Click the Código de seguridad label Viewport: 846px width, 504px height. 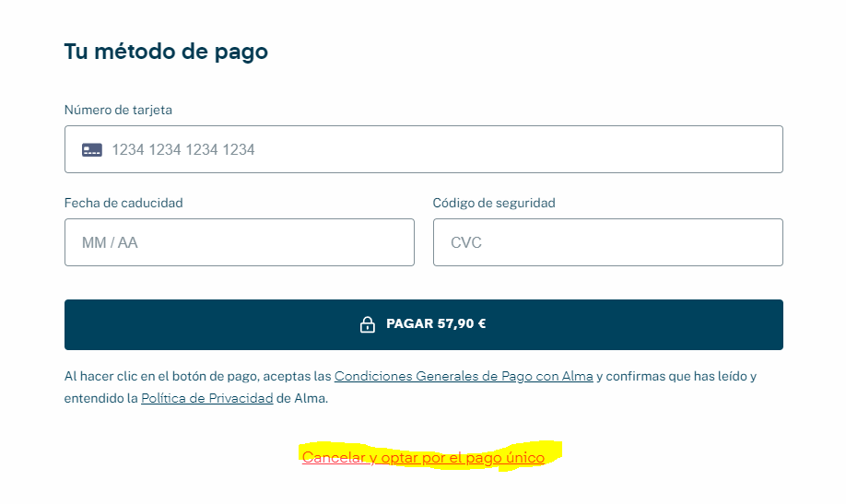click(x=494, y=203)
